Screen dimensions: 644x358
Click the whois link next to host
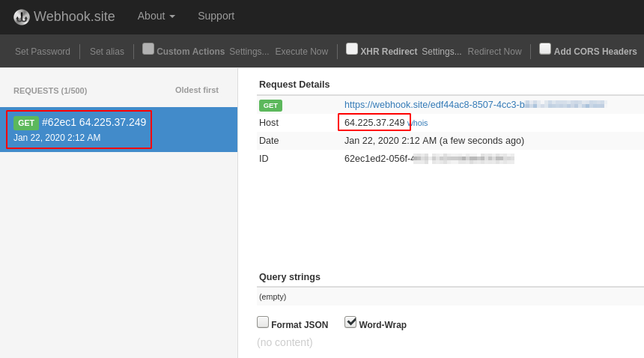click(x=418, y=123)
